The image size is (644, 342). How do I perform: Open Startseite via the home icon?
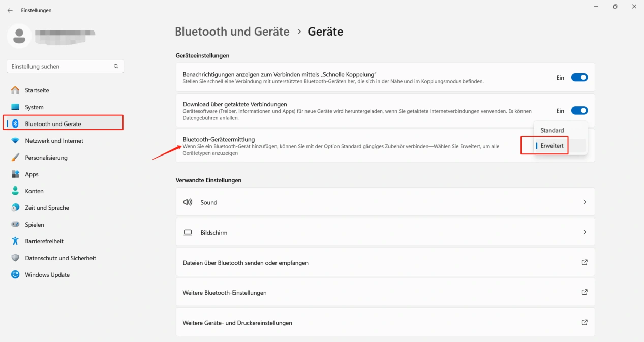tap(15, 90)
